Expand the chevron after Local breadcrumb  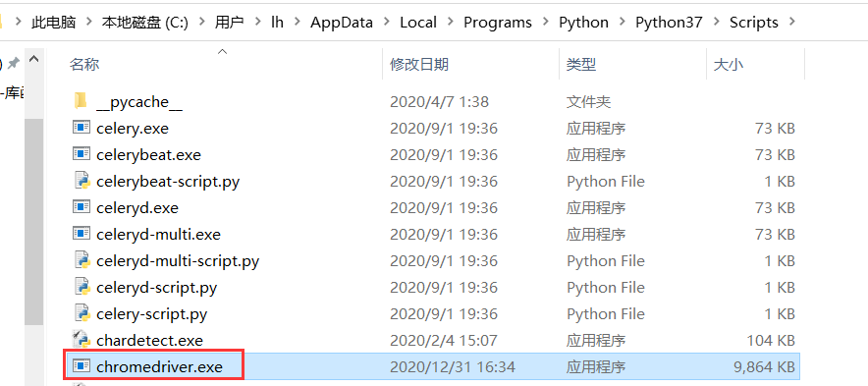click(x=450, y=23)
